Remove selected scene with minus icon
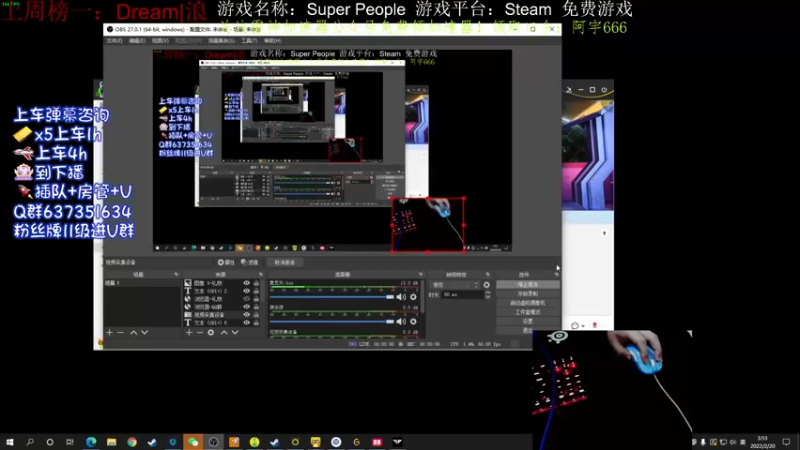800x450 pixels. [x=120, y=333]
